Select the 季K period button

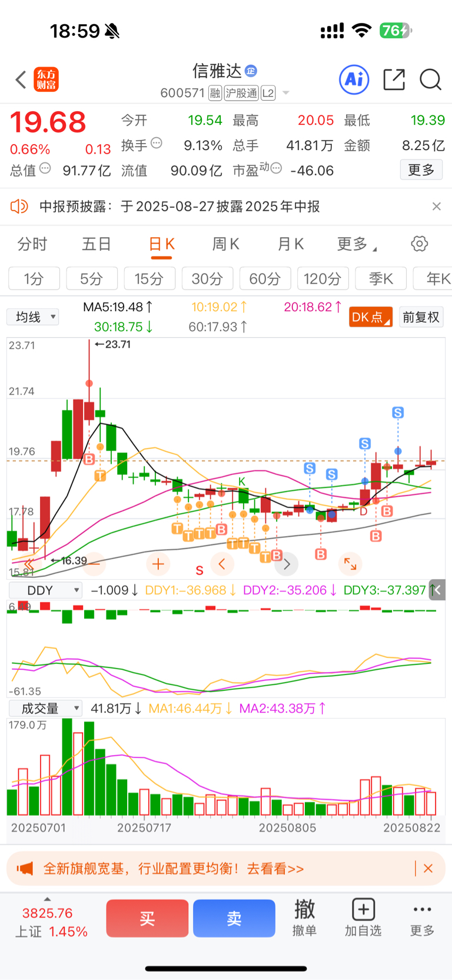coord(381,278)
